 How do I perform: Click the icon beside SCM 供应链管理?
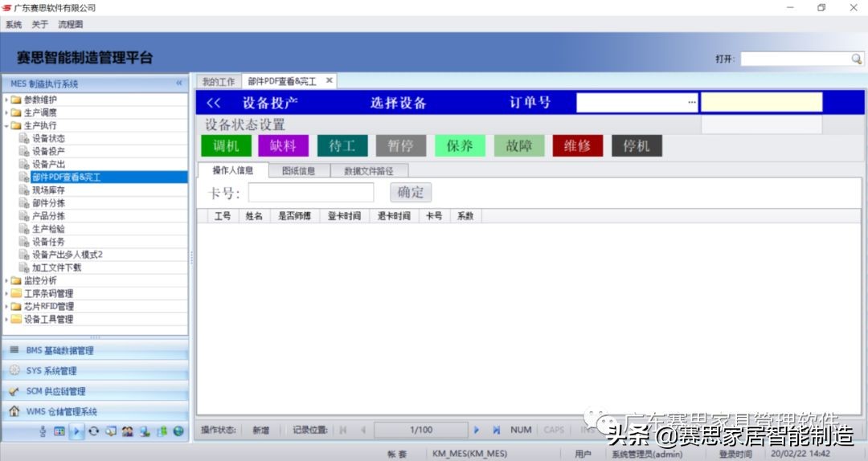point(14,390)
